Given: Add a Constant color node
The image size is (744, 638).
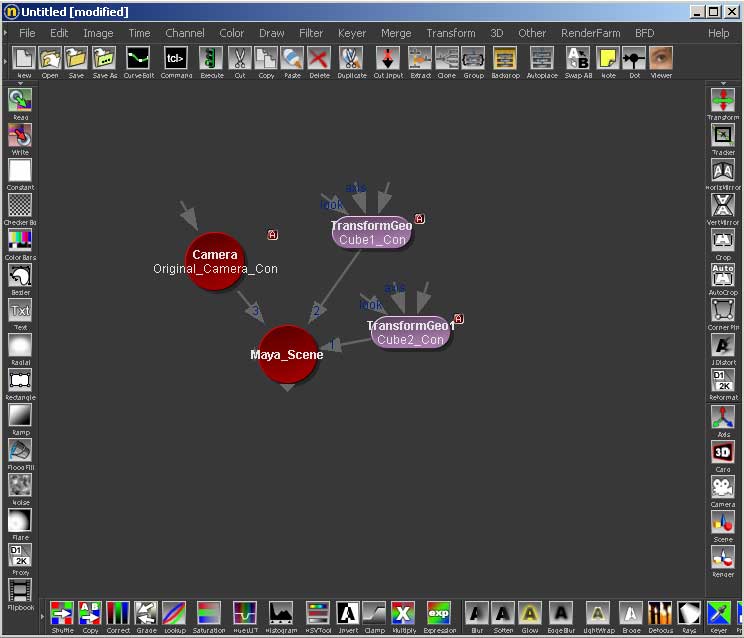Looking at the screenshot, I should click(20, 170).
